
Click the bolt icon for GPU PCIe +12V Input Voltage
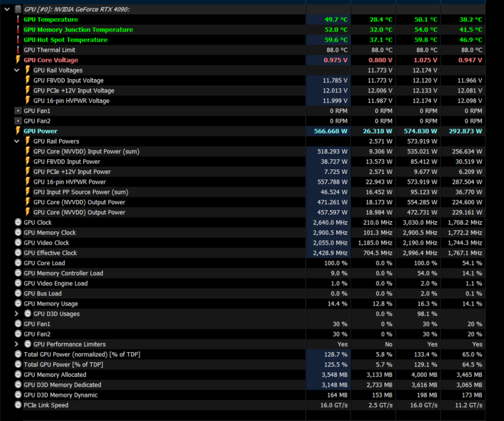tap(28, 91)
